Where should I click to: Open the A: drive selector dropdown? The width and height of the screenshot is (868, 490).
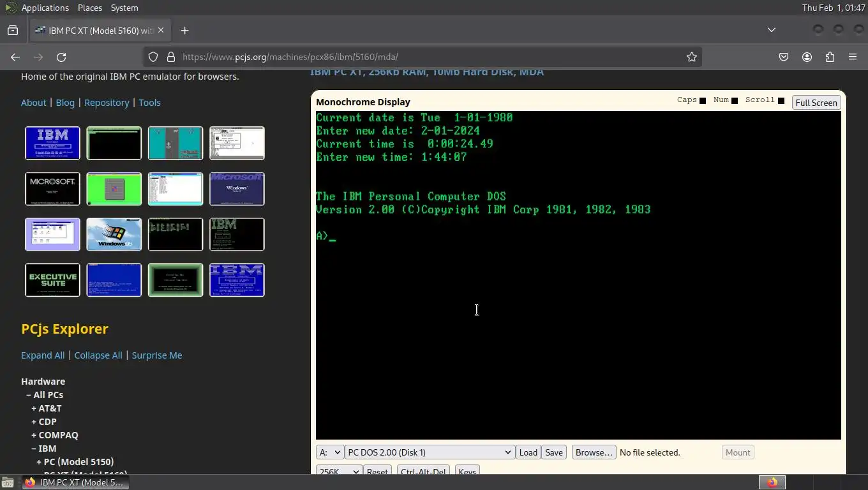tap(330, 452)
